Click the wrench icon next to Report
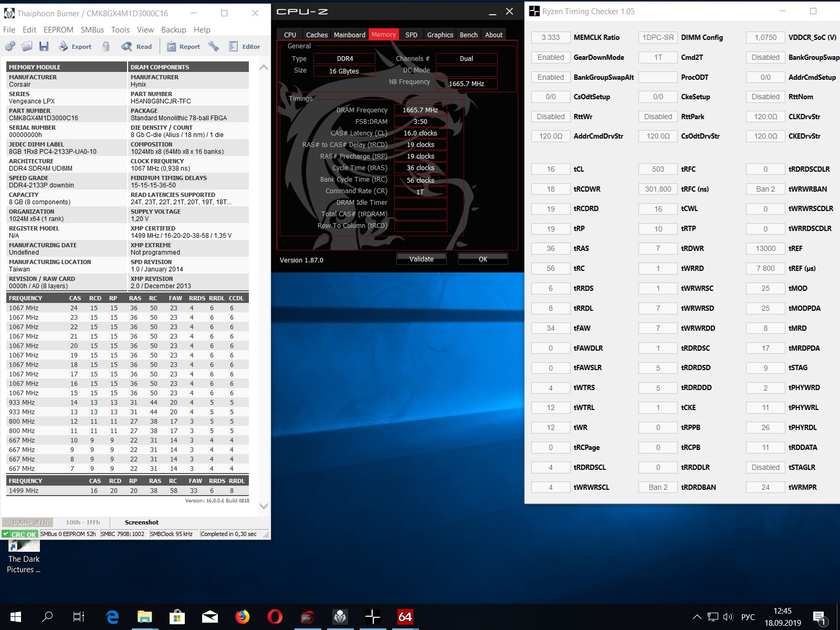840x630 pixels. [x=214, y=47]
